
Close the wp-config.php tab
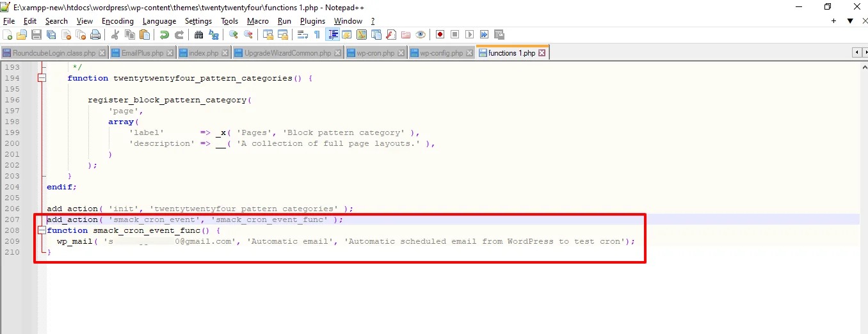point(469,53)
